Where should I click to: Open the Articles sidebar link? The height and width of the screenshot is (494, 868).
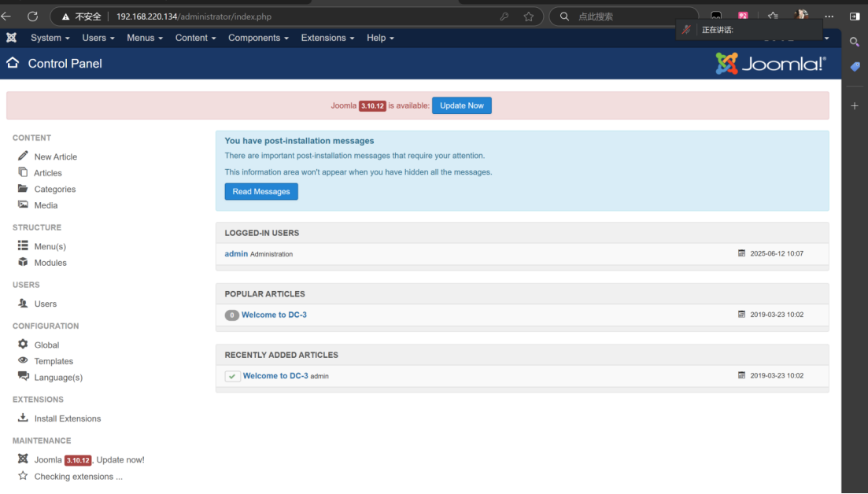point(47,172)
